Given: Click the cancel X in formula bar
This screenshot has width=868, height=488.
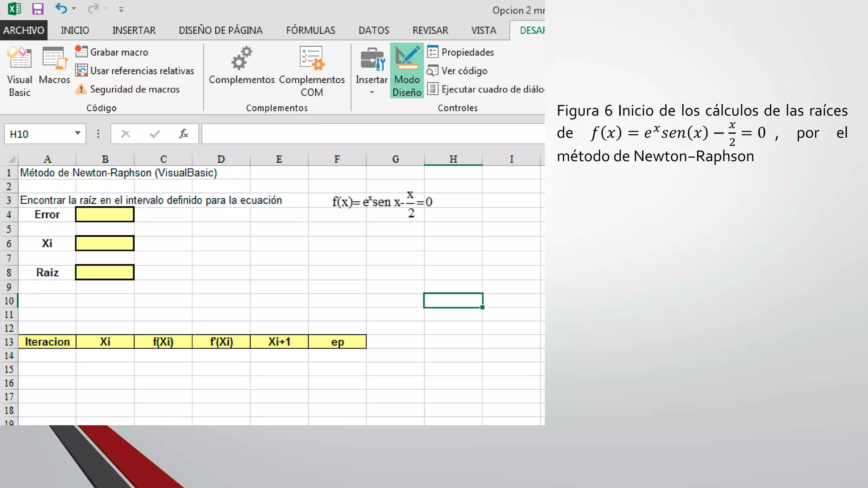Looking at the screenshot, I should point(125,134).
